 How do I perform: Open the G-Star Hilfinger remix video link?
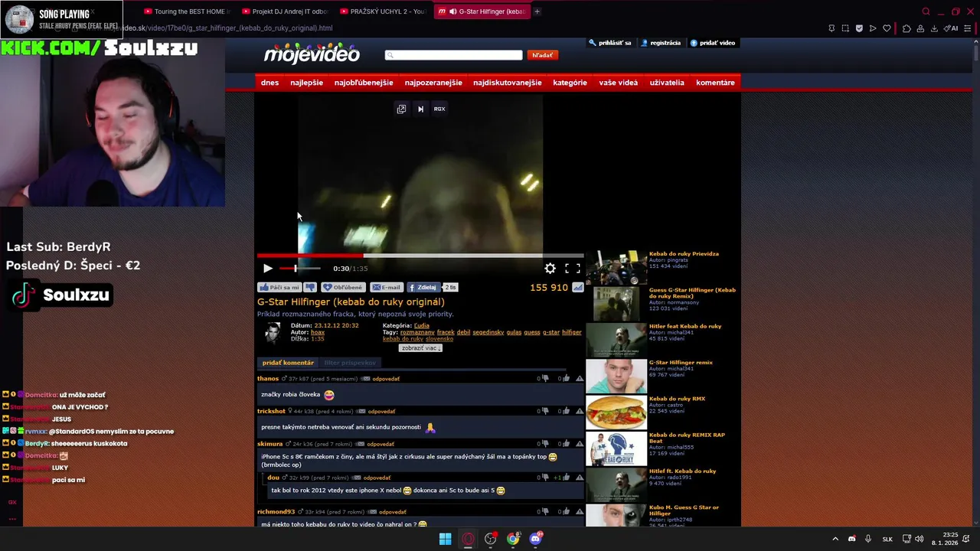pyautogui.click(x=681, y=363)
